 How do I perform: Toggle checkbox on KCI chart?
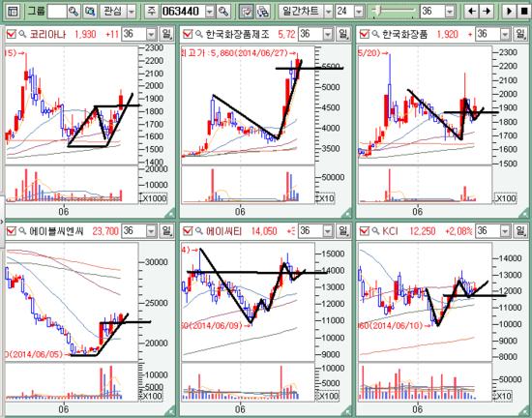point(364,231)
